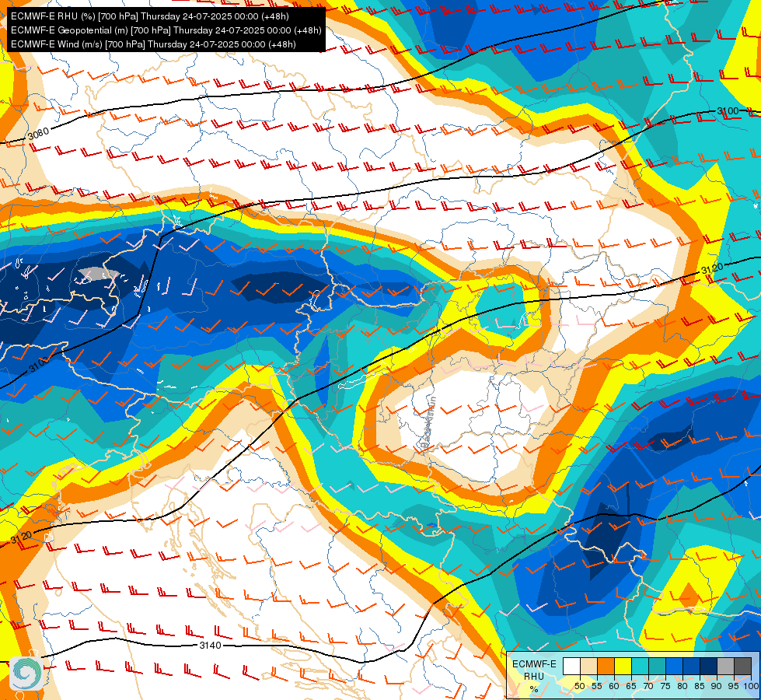
Task: Click the Geopotential (m) title line
Action: coord(166,30)
